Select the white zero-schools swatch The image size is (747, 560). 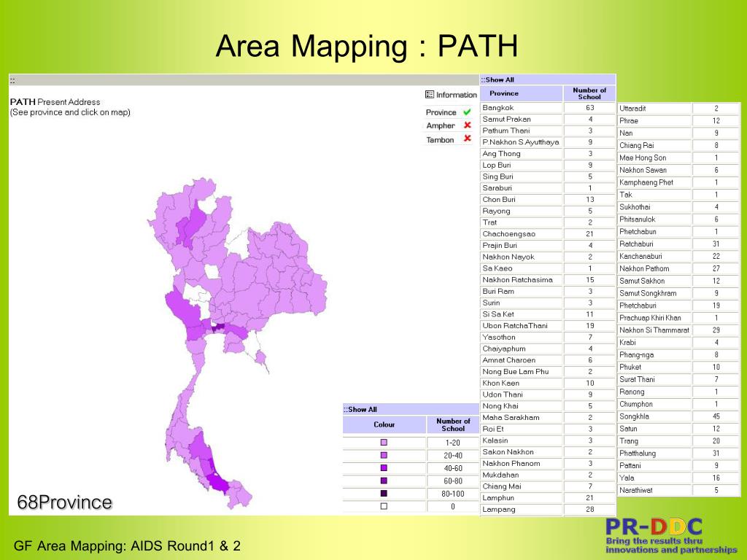[x=384, y=506]
